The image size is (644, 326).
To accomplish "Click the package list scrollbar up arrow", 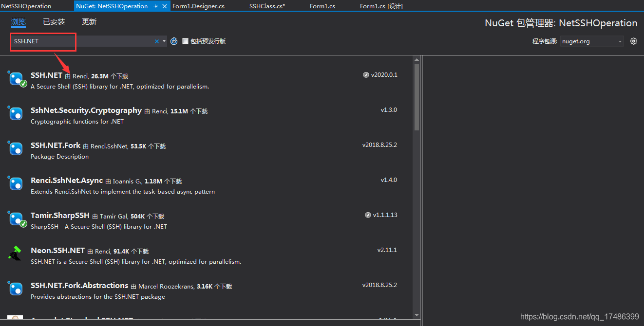I will 417,59.
